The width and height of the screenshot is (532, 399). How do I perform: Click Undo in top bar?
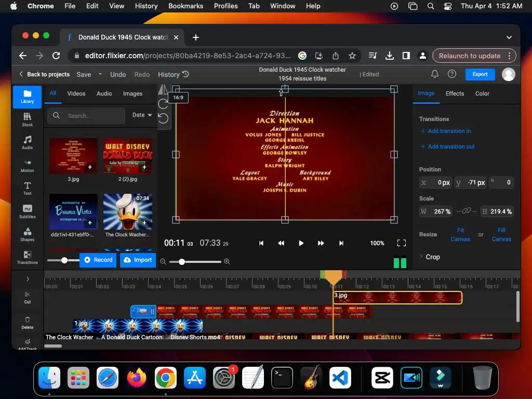coord(118,74)
